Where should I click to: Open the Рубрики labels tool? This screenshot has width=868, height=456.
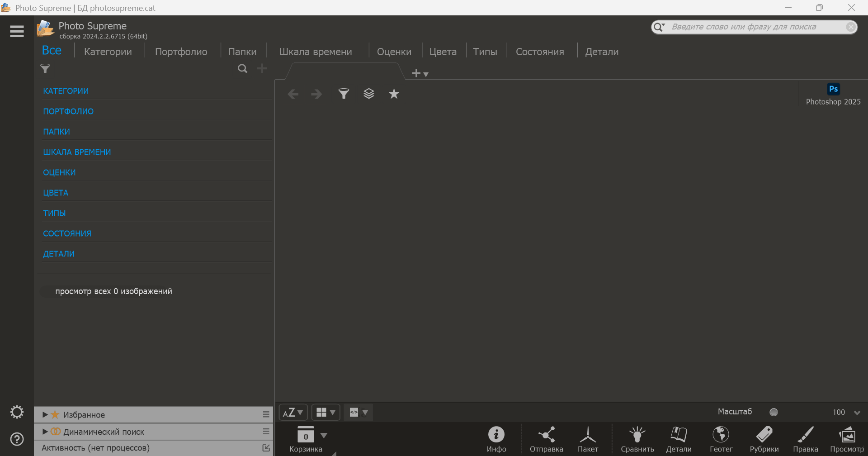pyautogui.click(x=764, y=439)
